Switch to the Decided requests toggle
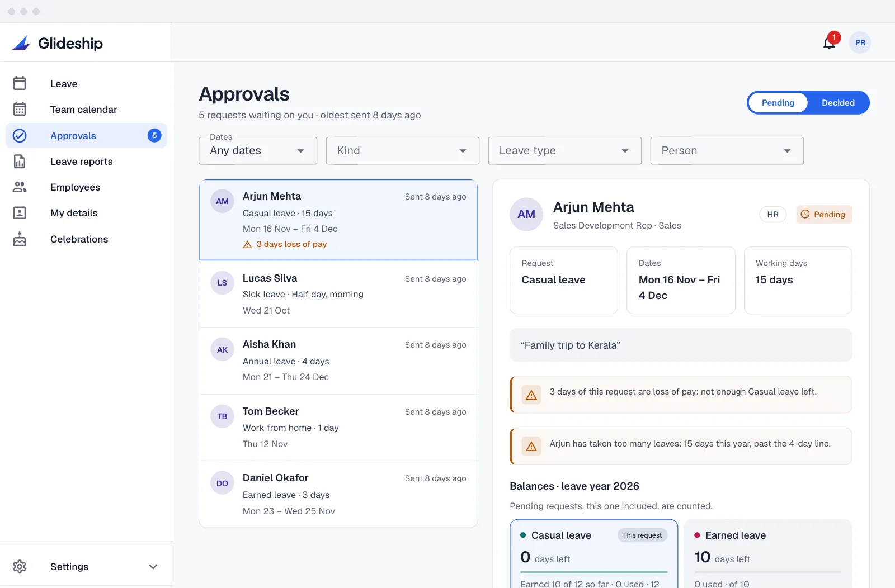This screenshot has width=895, height=588. pos(838,103)
